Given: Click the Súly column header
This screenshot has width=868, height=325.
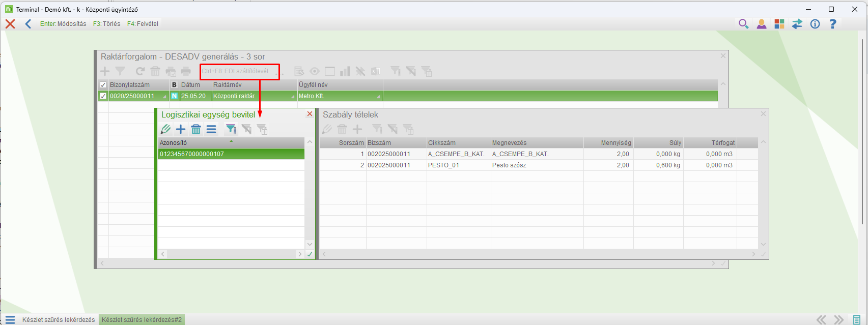Looking at the screenshot, I should click(x=658, y=143).
